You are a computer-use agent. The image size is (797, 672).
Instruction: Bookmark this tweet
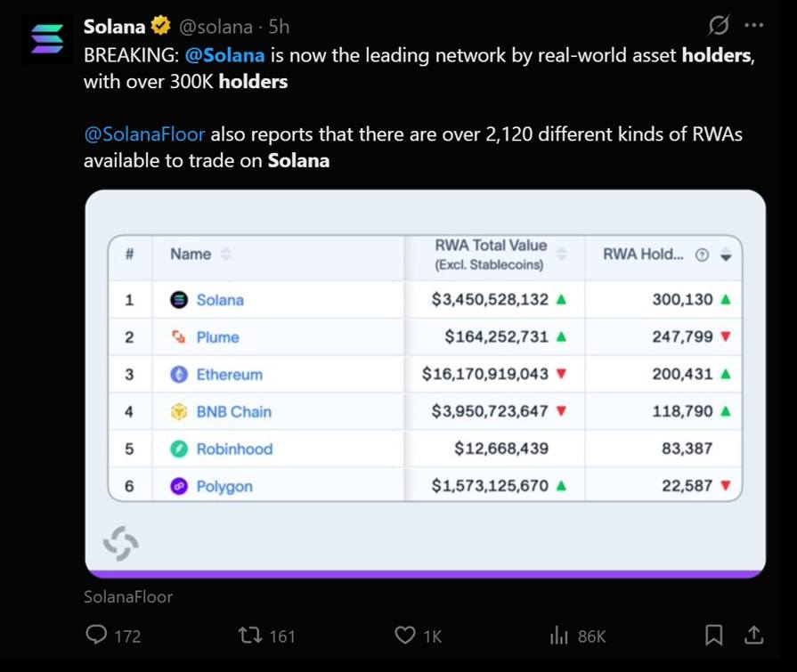tap(713, 635)
